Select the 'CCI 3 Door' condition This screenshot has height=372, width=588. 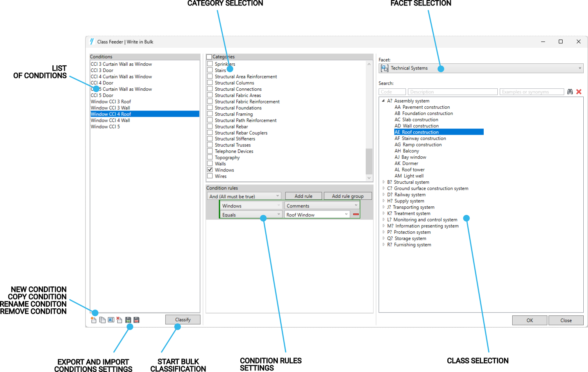102,70
